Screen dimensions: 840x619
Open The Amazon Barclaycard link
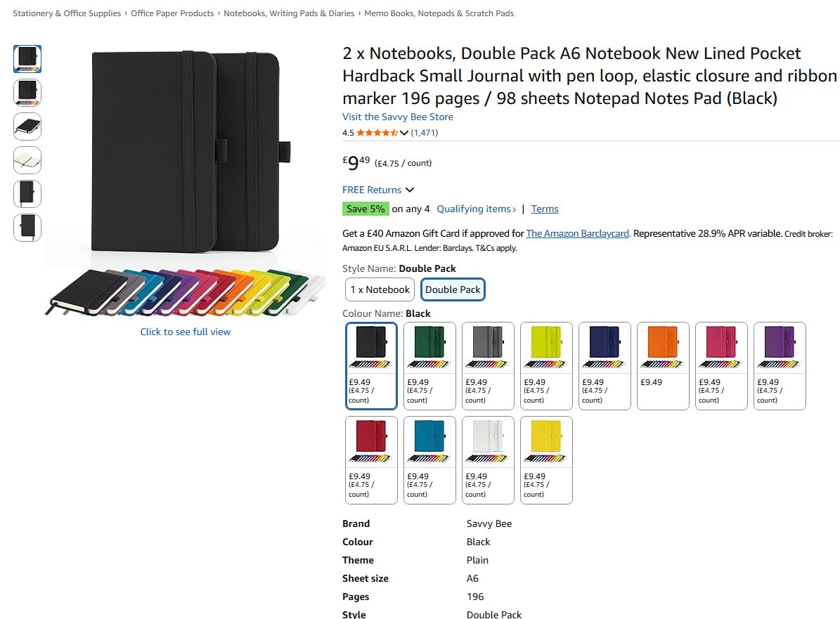tap(577, 233)
